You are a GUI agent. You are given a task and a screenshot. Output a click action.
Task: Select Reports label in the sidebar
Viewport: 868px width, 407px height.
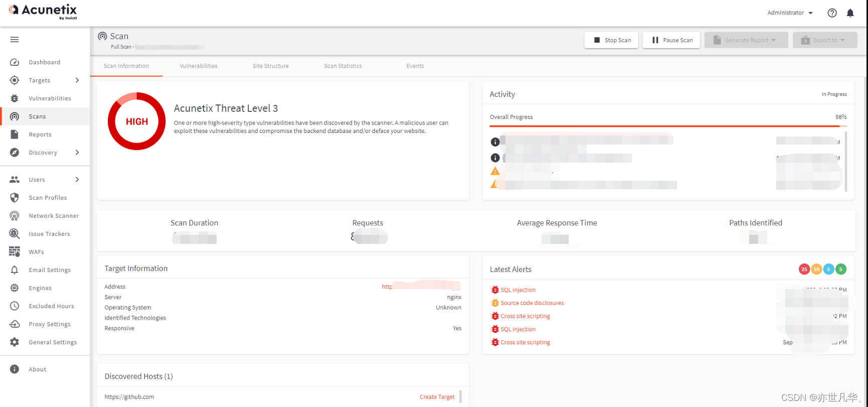(x=40, y=134)
